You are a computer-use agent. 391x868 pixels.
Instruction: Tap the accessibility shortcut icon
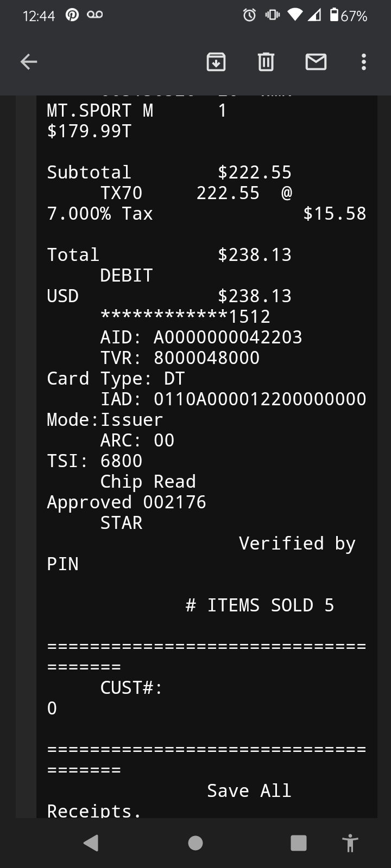point(350,843)
